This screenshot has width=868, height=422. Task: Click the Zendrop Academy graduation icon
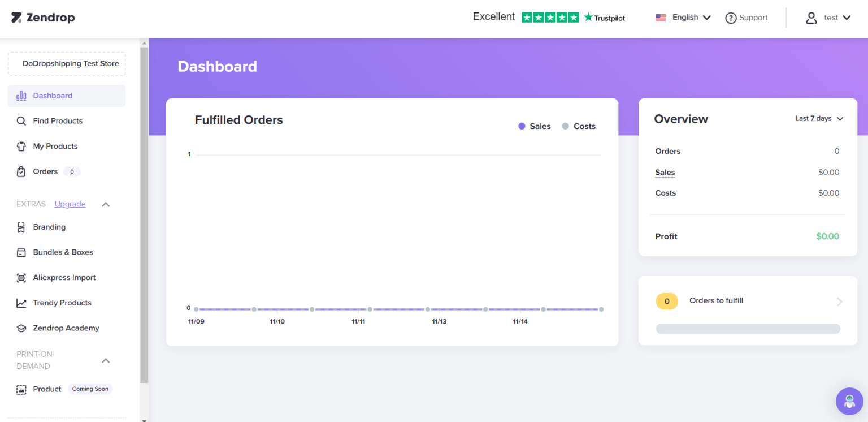20,328
